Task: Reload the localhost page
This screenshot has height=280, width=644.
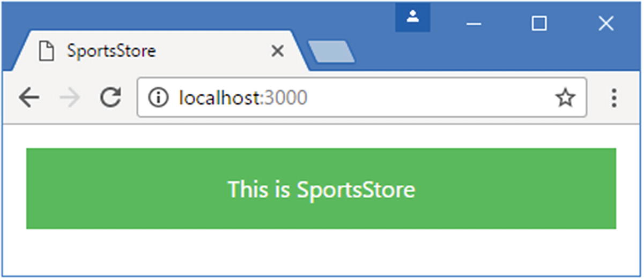Action: click(x=111, y=97)
